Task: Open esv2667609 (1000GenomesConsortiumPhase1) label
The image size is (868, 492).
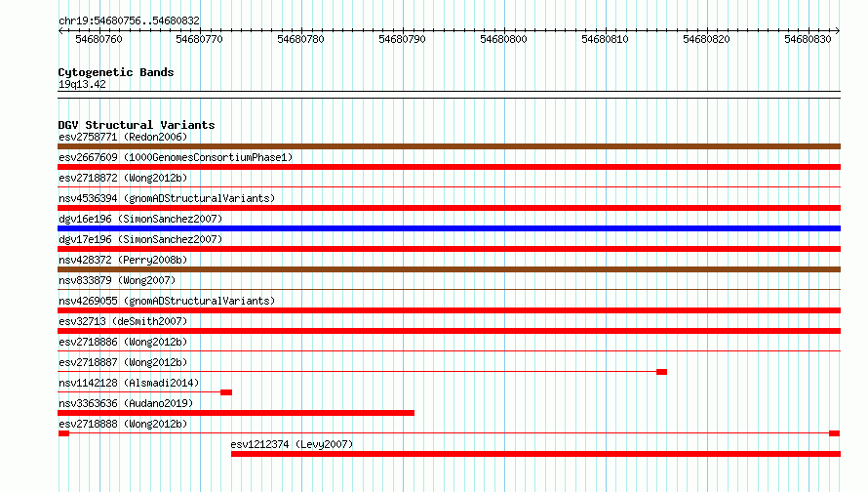Action: click(x=176, y=157)
